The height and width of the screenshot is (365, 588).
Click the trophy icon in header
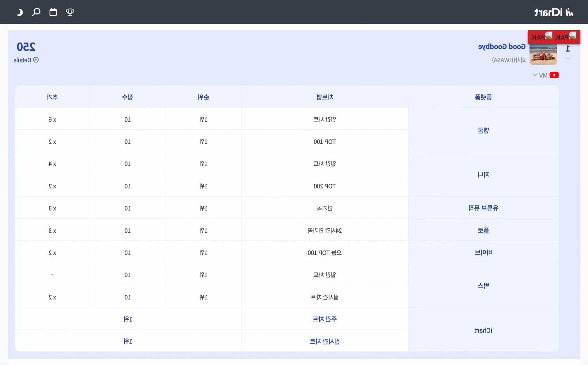pyautogui.click(x=70, y=12)
